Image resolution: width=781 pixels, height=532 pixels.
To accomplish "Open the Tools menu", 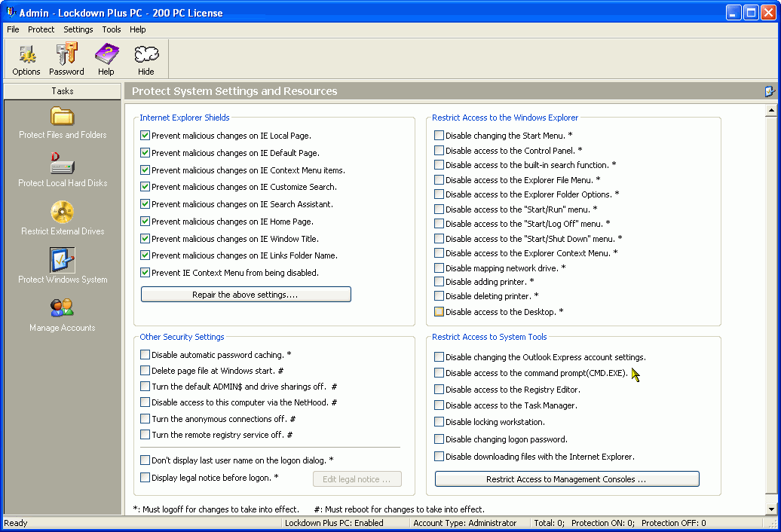I will tap(112, 29).
